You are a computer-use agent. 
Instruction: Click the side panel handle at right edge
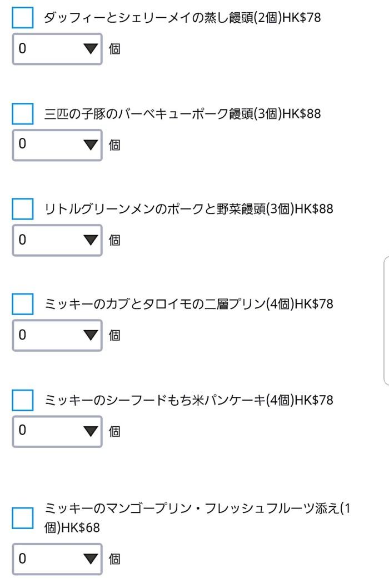386,321
